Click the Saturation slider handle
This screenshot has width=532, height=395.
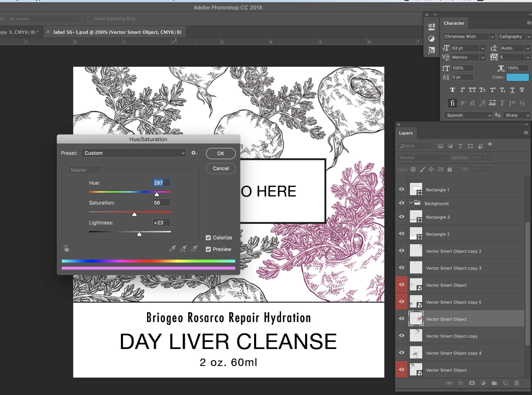point(134,214)
